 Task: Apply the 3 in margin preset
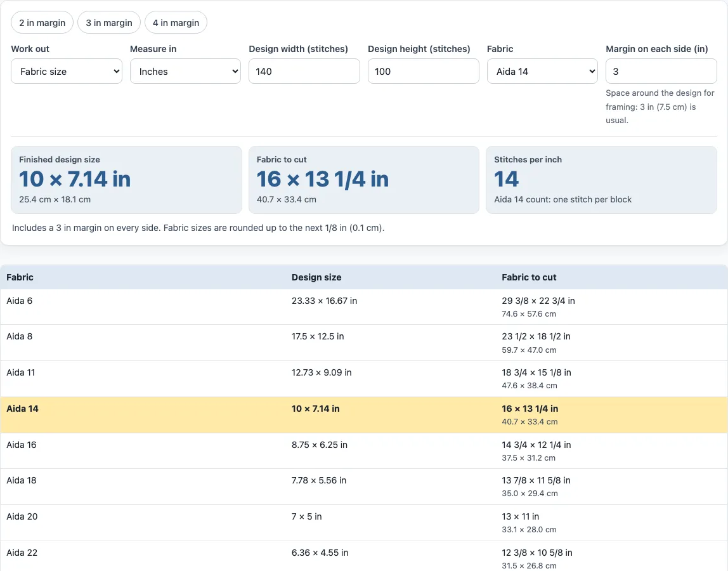point(109,22)
